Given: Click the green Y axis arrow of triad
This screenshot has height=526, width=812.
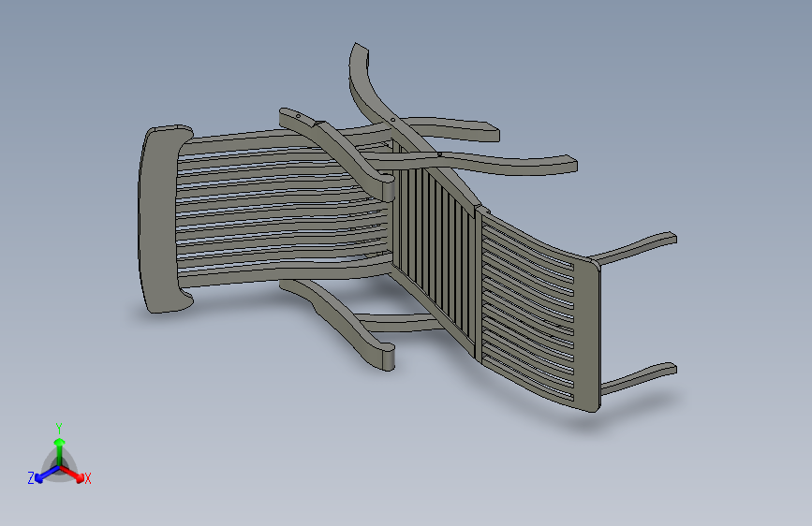Looking at the screenshot, I should click(60, 451).
